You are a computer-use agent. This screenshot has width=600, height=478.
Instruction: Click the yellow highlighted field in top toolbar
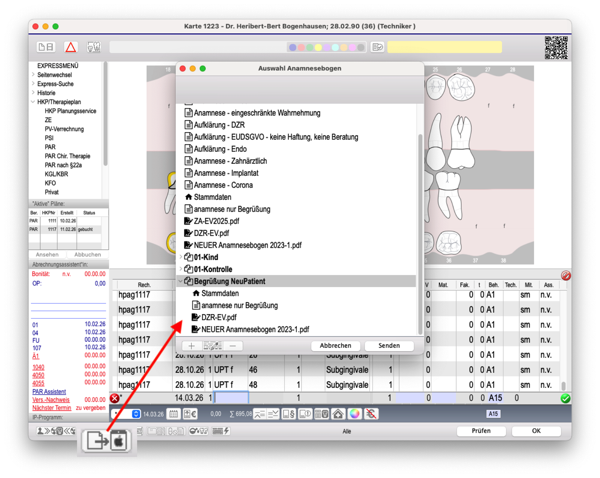445,47
